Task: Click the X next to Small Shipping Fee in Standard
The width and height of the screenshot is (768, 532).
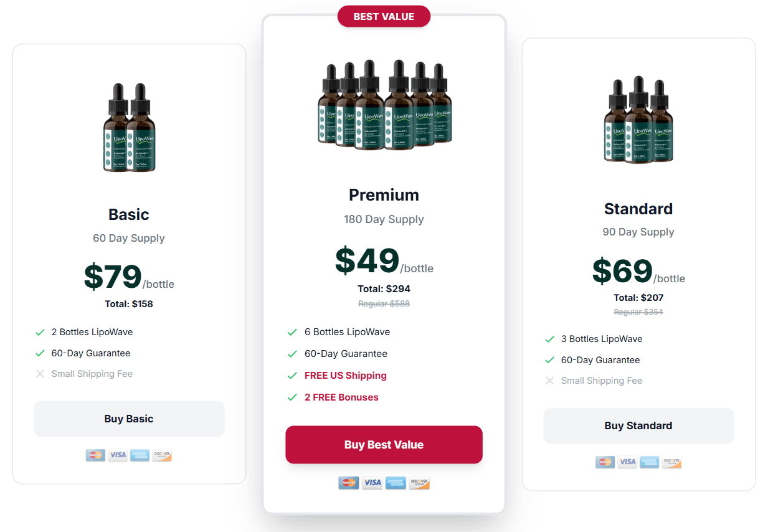Action: 549,380
